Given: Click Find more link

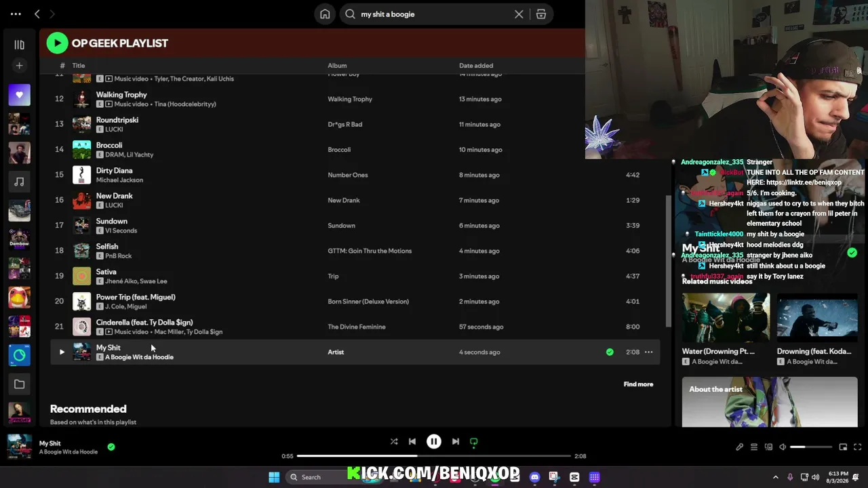Looking at the screenshot, I should tap(638, 384).
